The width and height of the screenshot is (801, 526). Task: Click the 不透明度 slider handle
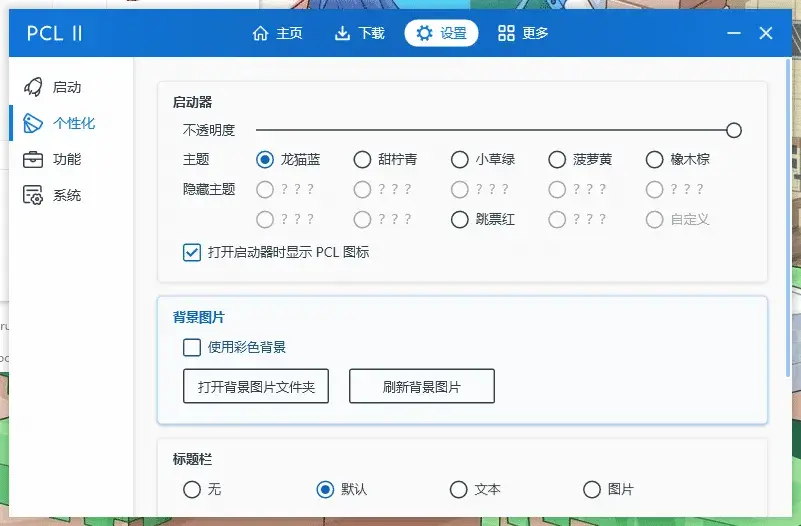tap(734, 130)
